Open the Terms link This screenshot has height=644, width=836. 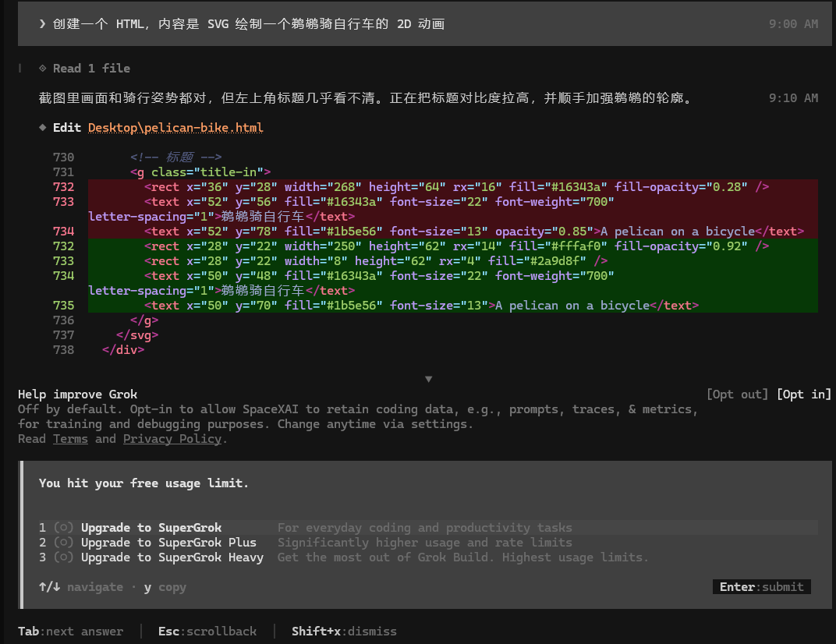[x=70, y=439]
